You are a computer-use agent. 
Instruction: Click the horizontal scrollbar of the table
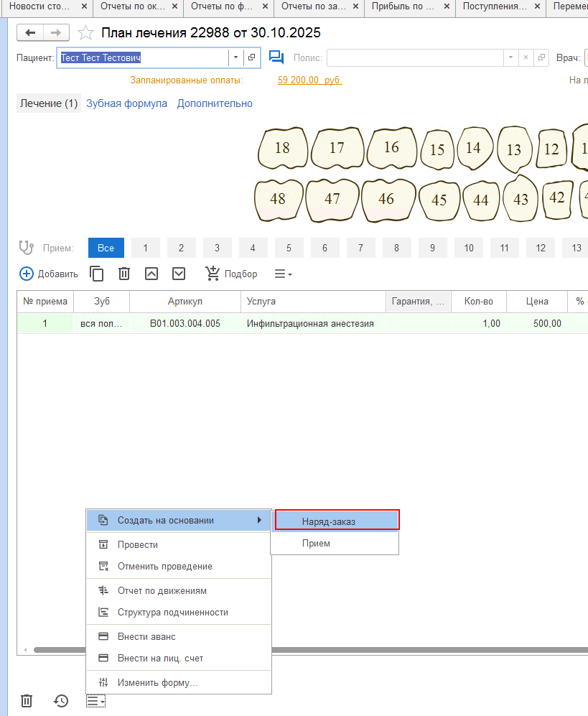click(310, 650)
